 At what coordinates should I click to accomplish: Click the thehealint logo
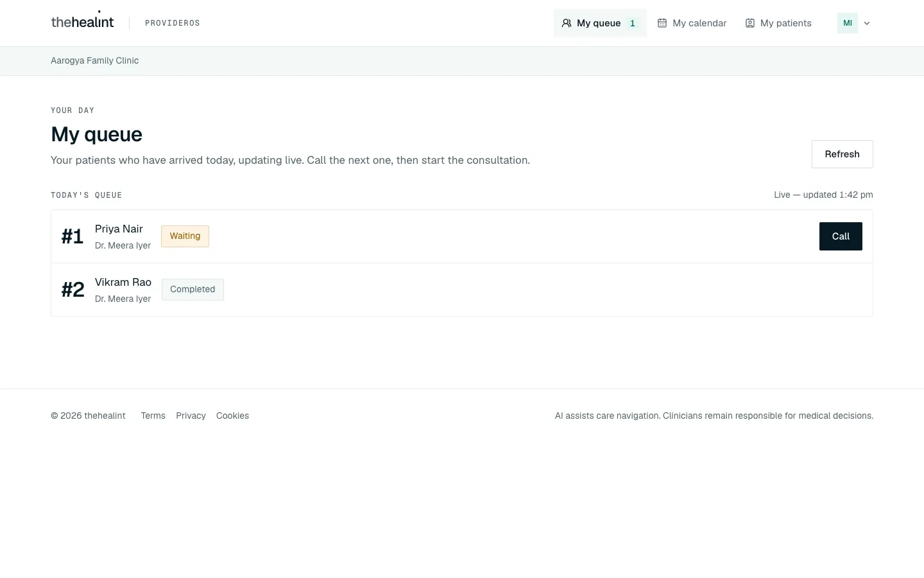82,21
